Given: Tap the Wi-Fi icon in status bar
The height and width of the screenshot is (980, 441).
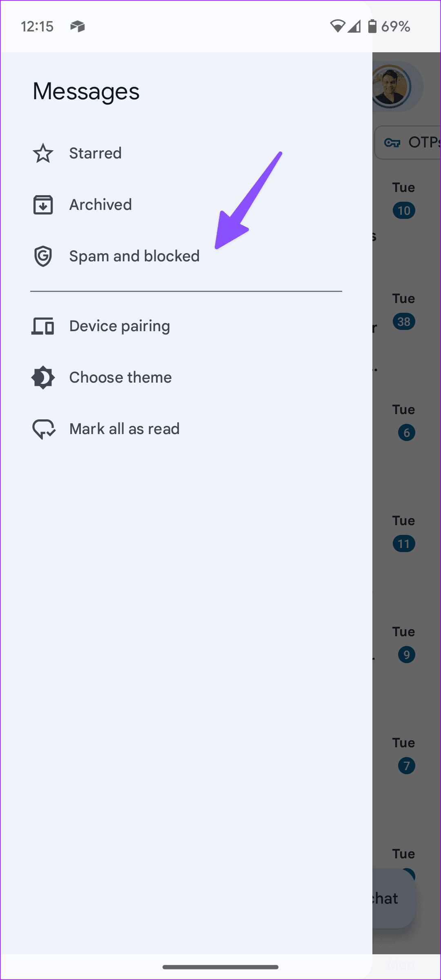Looking at the screenshot, I should 337,27.
